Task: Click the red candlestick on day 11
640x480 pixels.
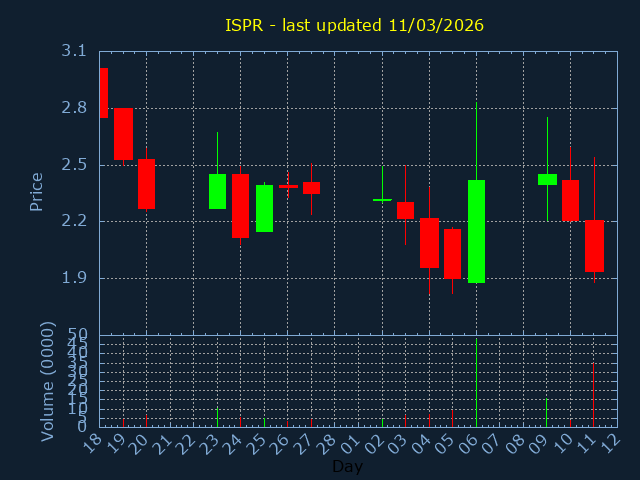Action: (594, 246)
